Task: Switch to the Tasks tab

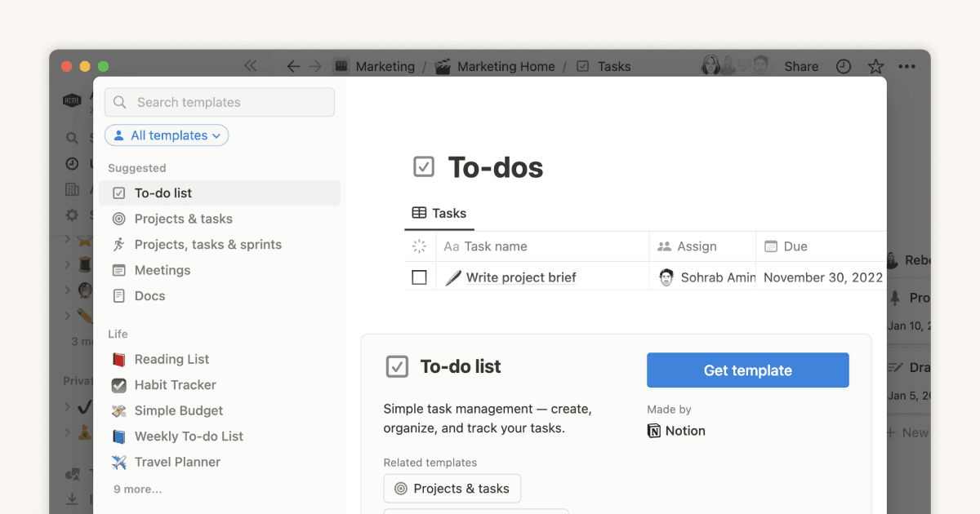Action: pos(439,213)
